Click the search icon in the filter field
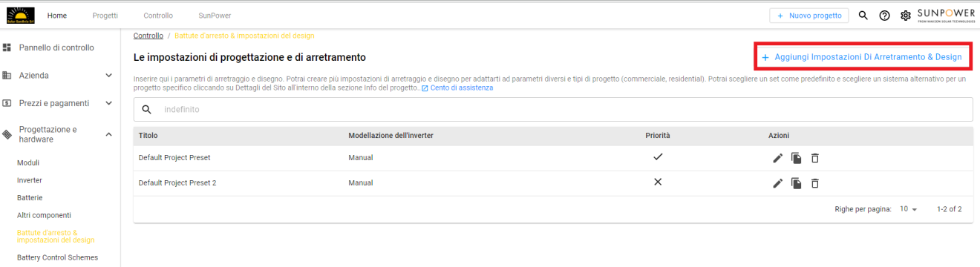 coord(146,109)
